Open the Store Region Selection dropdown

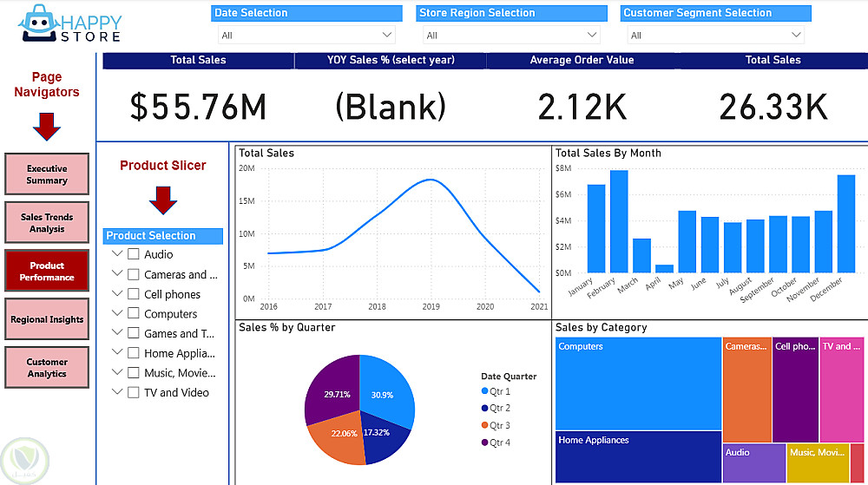click(511, 35)
